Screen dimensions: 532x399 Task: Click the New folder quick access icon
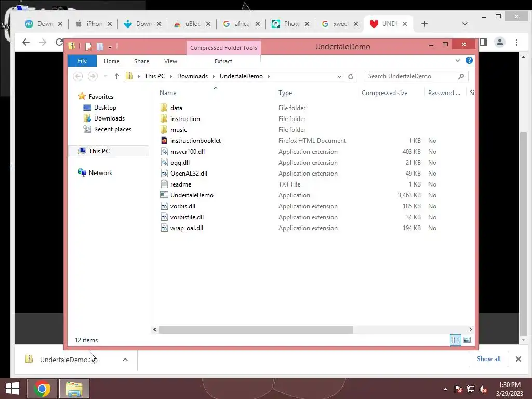(100, 46)
